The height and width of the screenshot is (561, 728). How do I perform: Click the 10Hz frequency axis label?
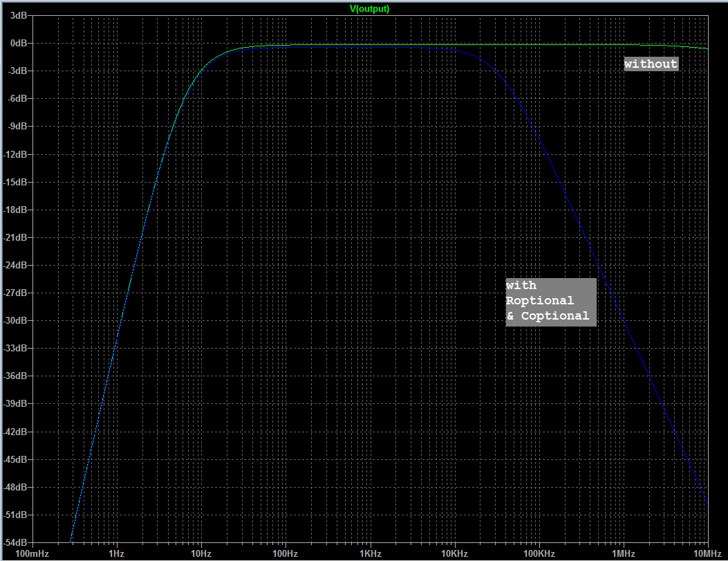(201, 553)
